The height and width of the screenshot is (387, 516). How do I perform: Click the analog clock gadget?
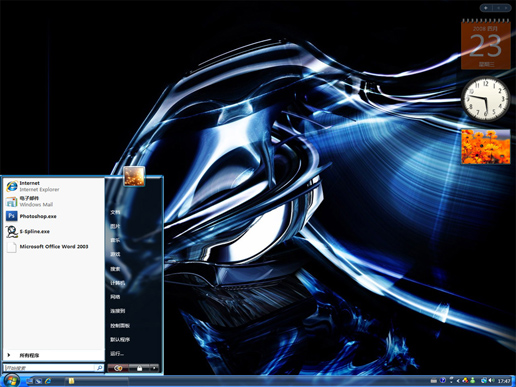(x=485, y=99)
